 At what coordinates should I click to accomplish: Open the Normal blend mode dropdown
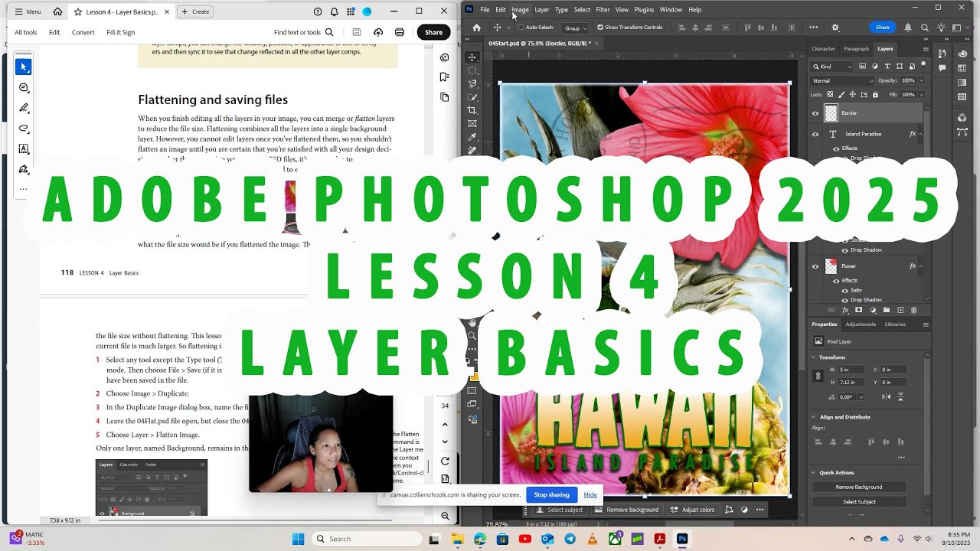pos(843,80)
